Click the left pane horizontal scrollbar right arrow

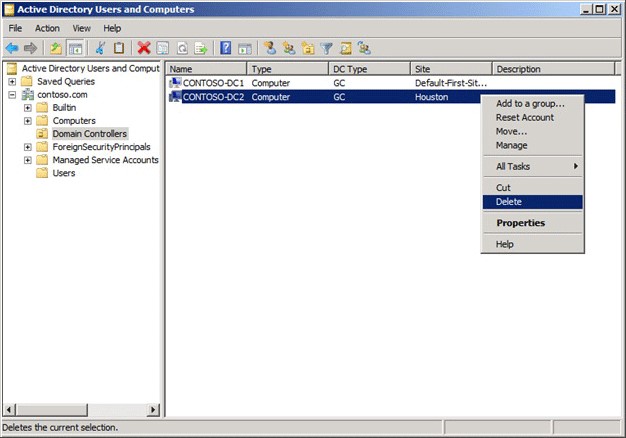[x=153, y=410]
